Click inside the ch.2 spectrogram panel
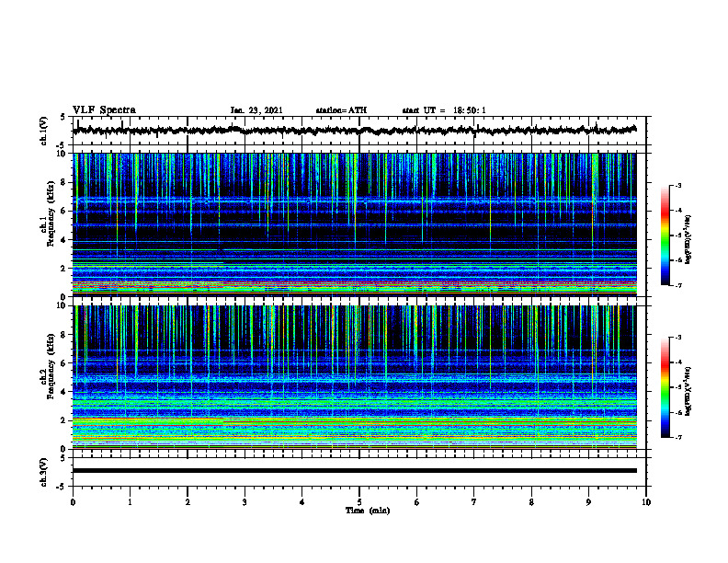This screenshot has height=563, width=728. click(x=354, y=377)
